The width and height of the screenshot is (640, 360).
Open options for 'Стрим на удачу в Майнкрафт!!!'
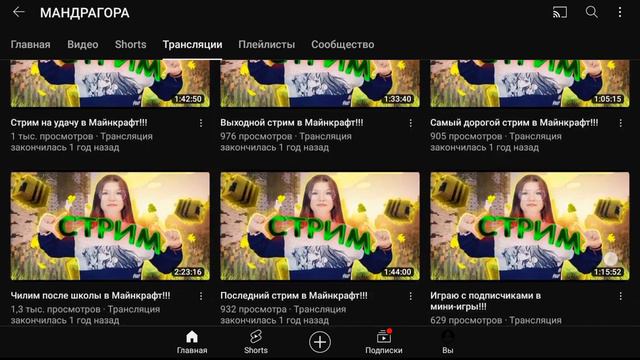click(201, 123)
